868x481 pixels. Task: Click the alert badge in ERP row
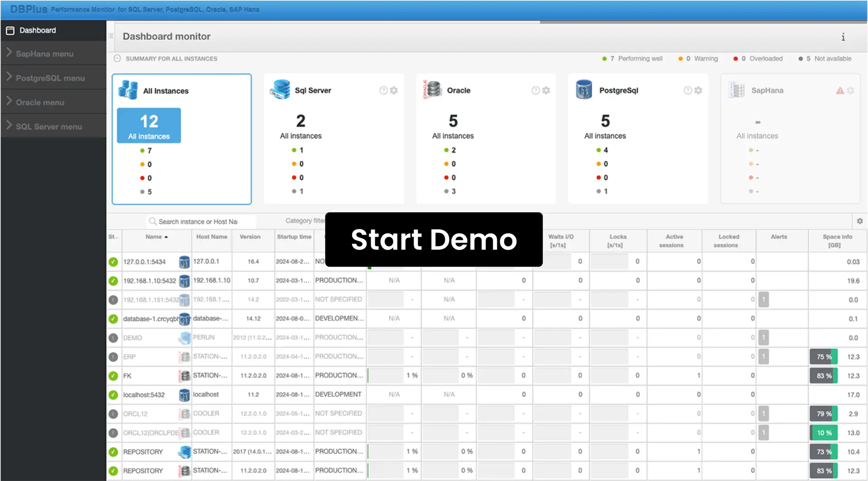[764, 357]
